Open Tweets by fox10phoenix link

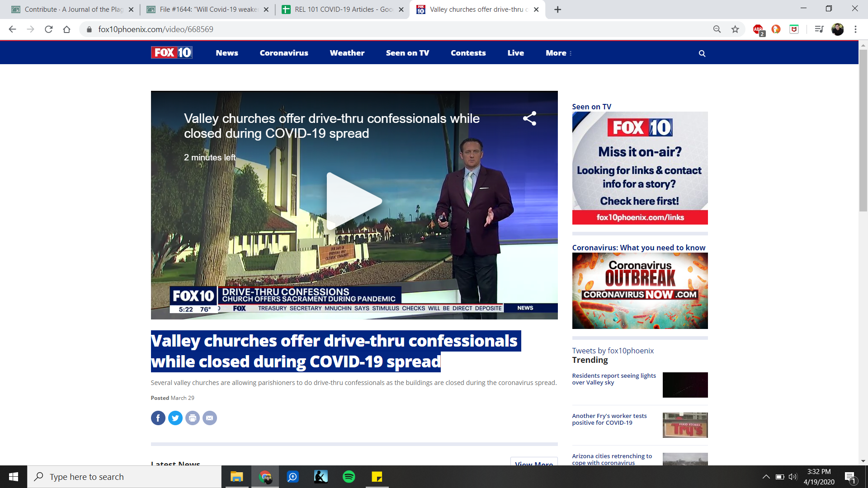(x=613, y=351)
